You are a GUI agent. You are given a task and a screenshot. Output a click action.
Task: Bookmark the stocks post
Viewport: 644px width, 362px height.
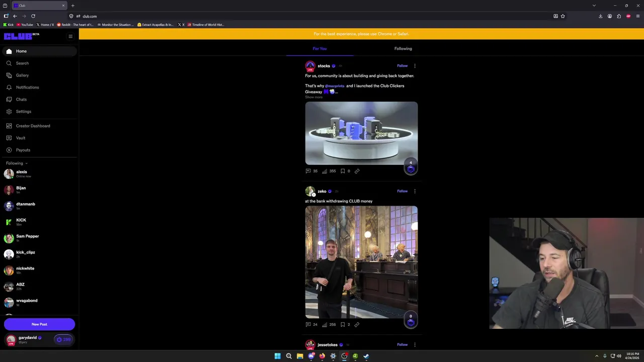[343, 171]
